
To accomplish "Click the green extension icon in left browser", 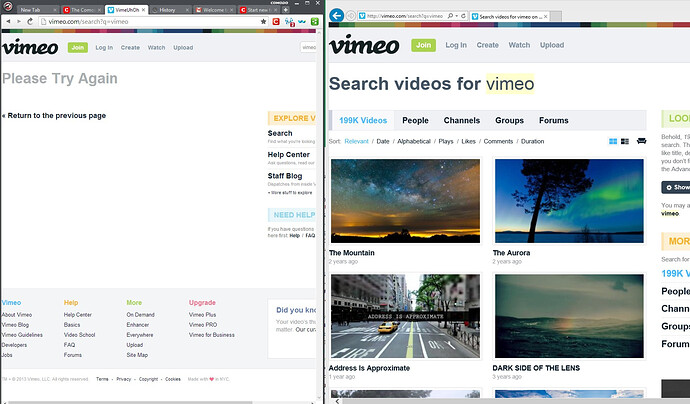I will tap(315, 21).
